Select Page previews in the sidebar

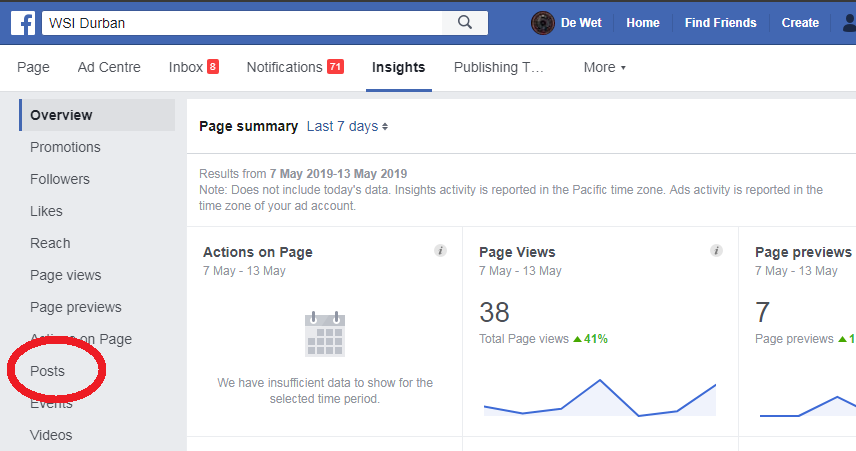click(76, 307)
